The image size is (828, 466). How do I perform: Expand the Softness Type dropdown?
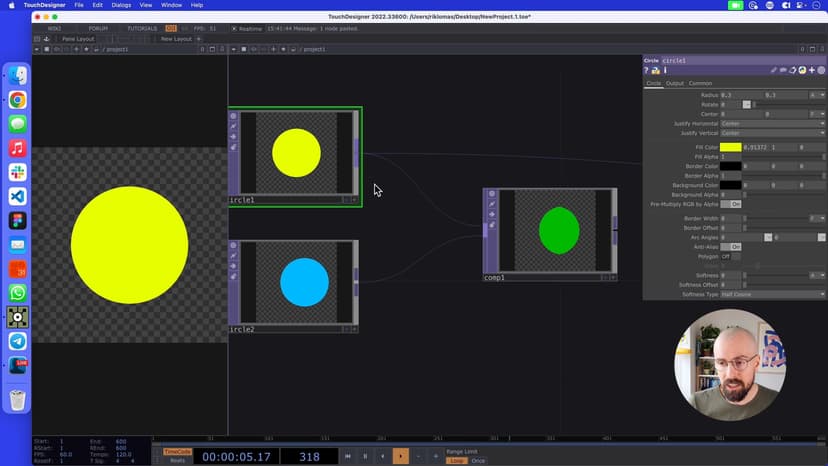tap(772, 294)
